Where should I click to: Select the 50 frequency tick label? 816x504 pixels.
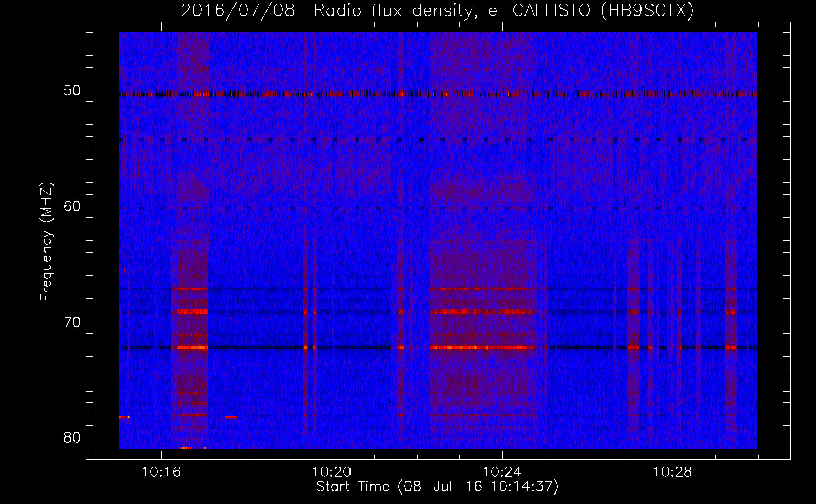(x=72, y=90)
